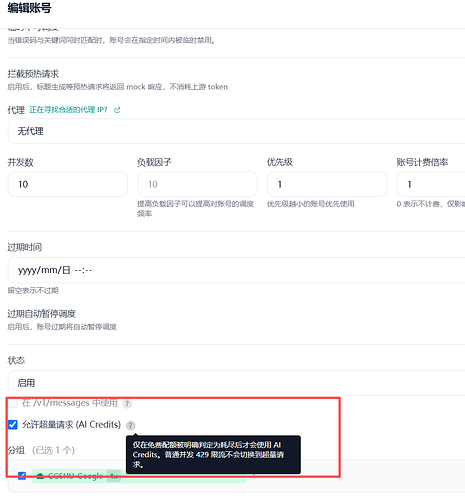The width and height of the screenshot is (465, 500).
Task: Click the 并发数 input field
Action: click(68, 184)
